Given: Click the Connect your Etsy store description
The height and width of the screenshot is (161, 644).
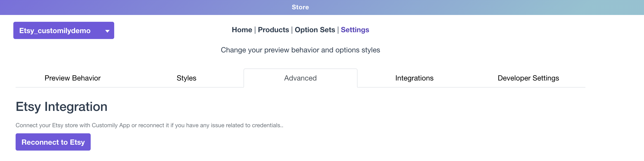Looking at the screenshot, I should tap(149, 125).
